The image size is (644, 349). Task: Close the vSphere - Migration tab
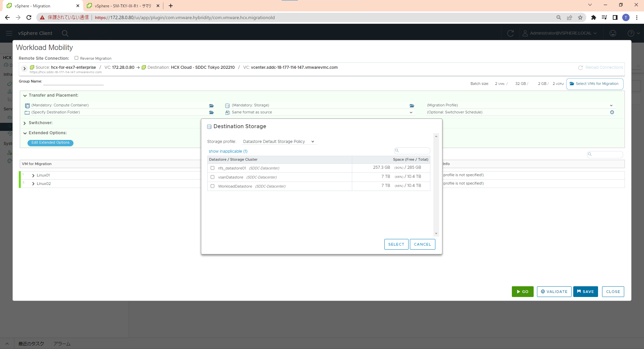pos(78,6)
